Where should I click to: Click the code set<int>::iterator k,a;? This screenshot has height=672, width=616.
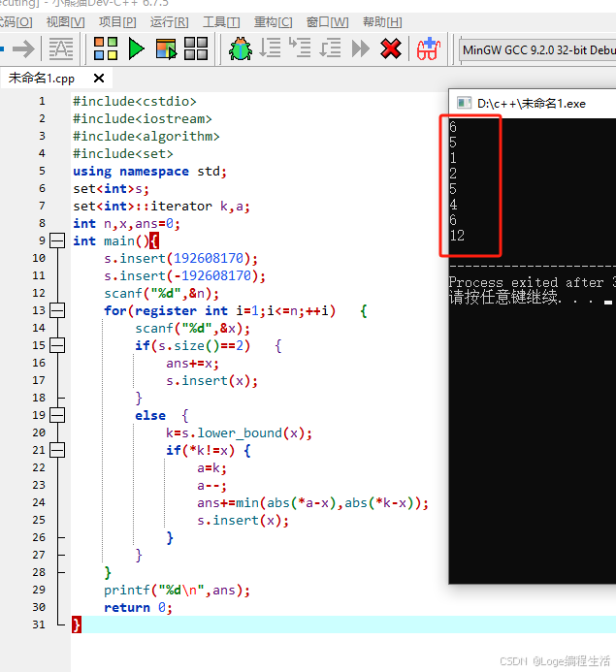161,207
